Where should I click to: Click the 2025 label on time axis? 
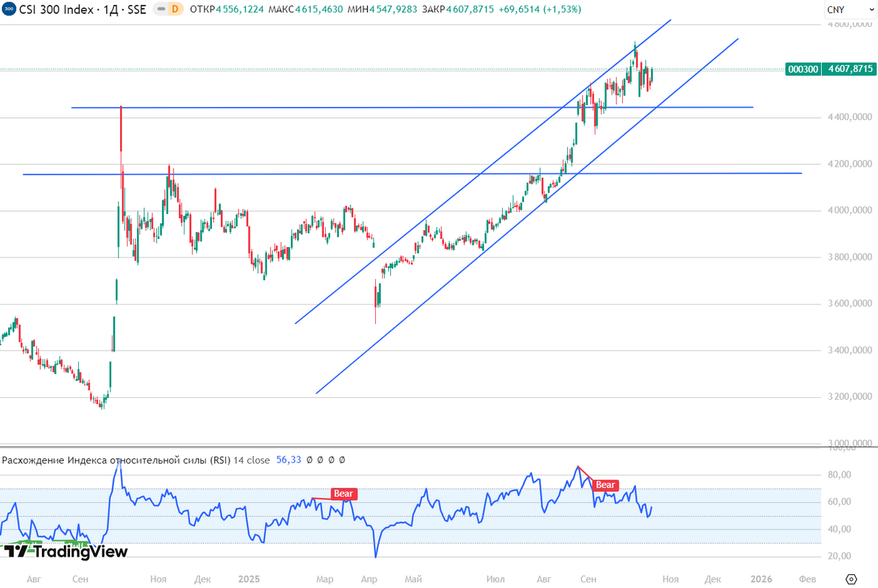coord(248,579)
